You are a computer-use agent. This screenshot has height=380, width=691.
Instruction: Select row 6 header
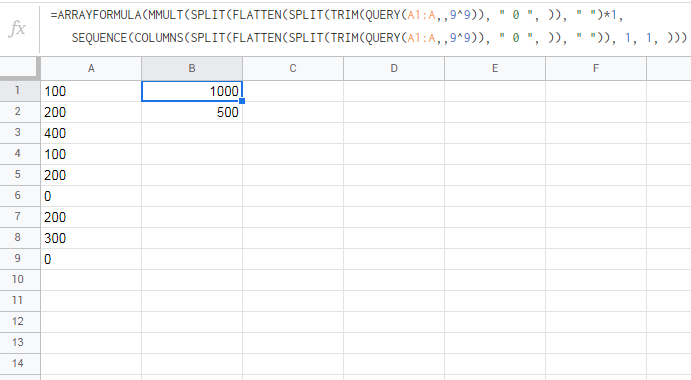point(20,196)
